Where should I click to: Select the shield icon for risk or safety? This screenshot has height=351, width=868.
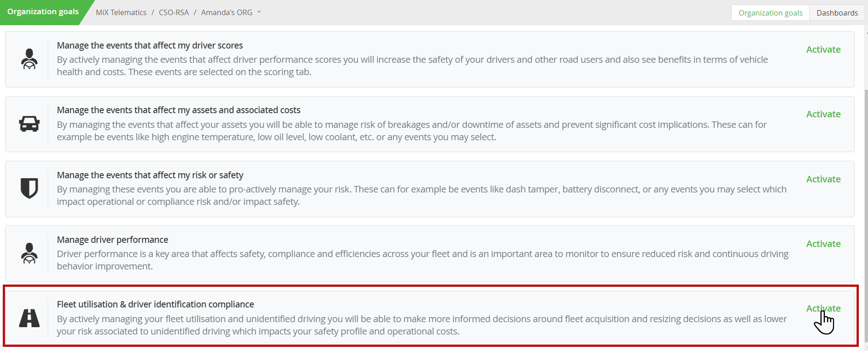29,188
